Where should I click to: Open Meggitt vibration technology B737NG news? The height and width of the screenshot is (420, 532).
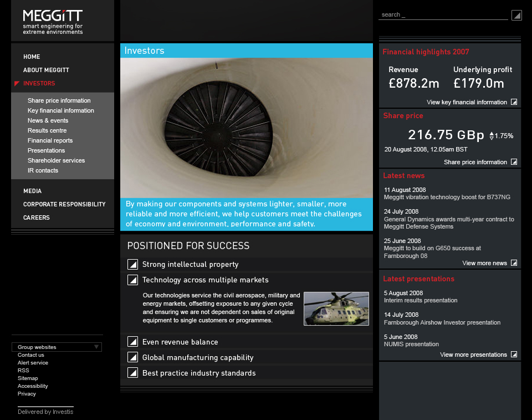(447, 197)
